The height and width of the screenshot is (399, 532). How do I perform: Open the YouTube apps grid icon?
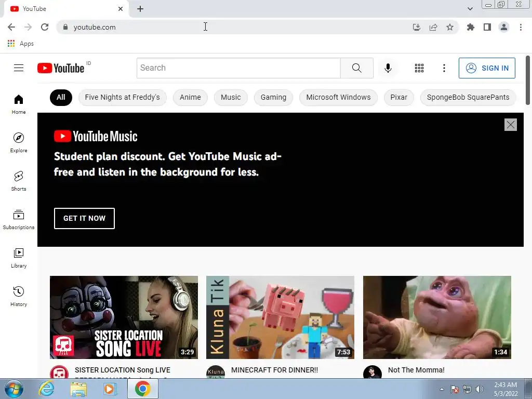pyautogui.click(x=419, y=68)
